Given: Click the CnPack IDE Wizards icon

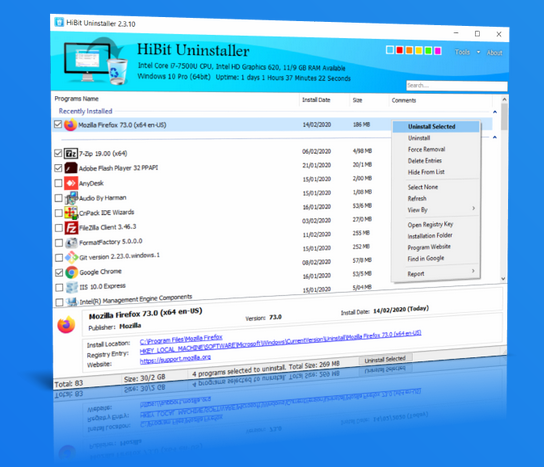Looking at the screenshot, I should (71, 212).
